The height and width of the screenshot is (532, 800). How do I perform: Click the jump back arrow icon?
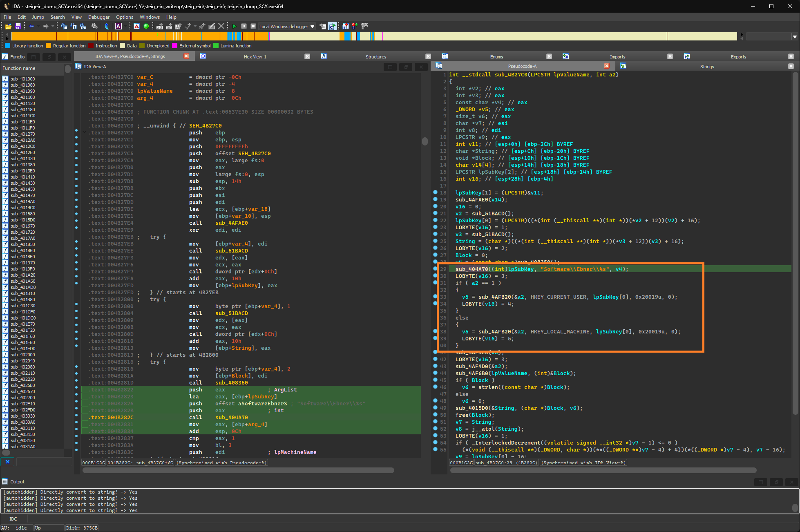click(x=31, y=26)
